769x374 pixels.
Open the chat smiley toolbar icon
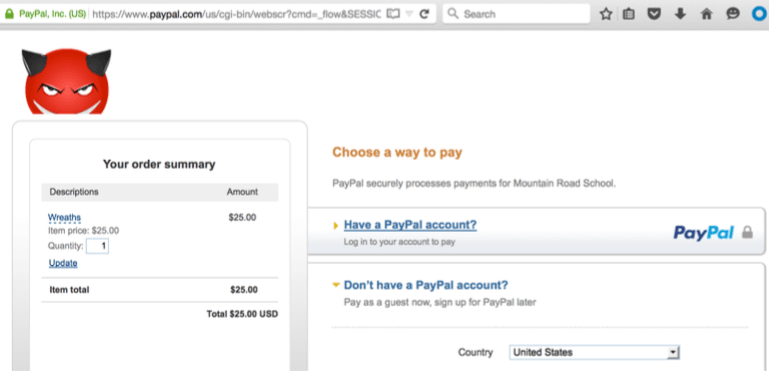point(733,14)
